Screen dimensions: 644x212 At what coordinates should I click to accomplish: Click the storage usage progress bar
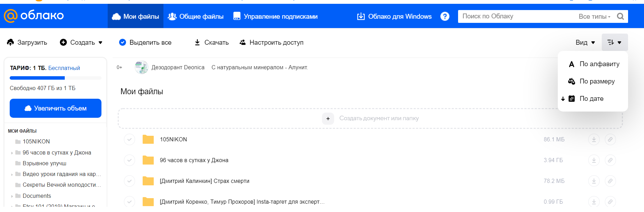tap(55, 78)
